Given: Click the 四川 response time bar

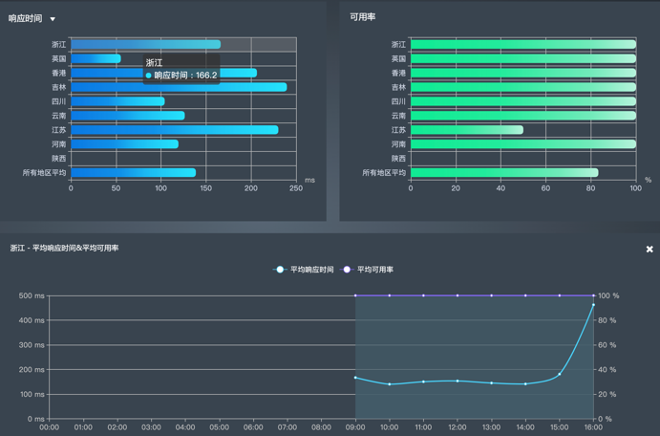Looking at the screenshot, I should pyautogui.click(x=118, y=101).
